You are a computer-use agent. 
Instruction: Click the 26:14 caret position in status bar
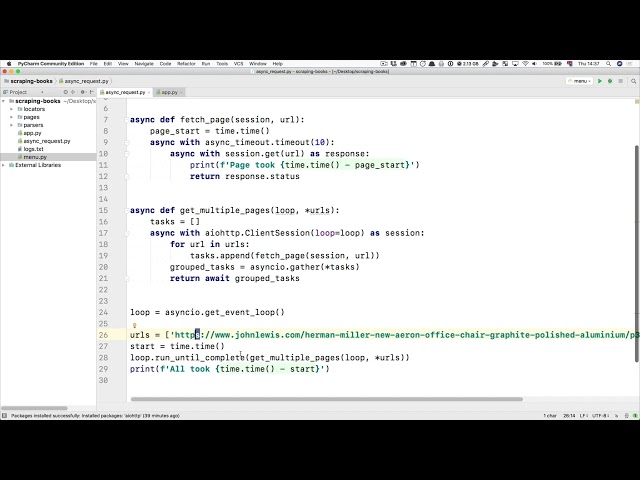pos(569,416)
